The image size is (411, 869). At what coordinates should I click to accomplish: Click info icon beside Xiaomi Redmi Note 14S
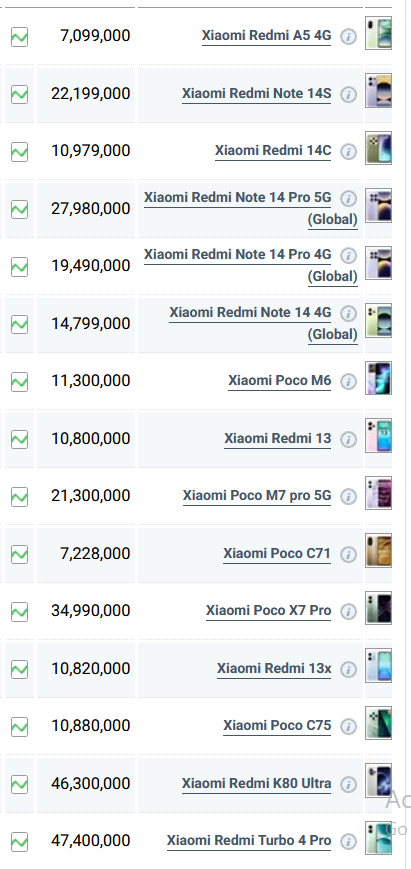click(x=348, y=95)
